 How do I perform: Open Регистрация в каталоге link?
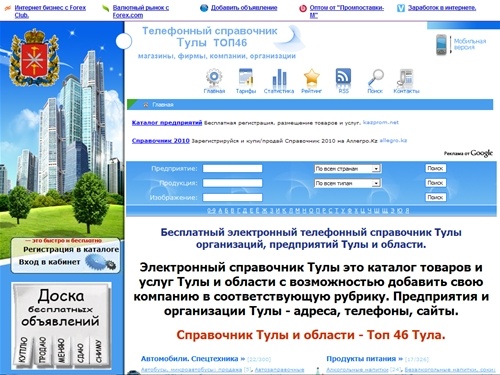[71, 249]
